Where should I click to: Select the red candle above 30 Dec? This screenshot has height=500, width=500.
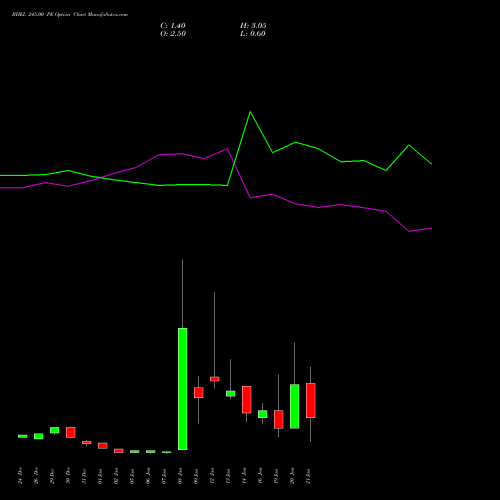(70, 432)
